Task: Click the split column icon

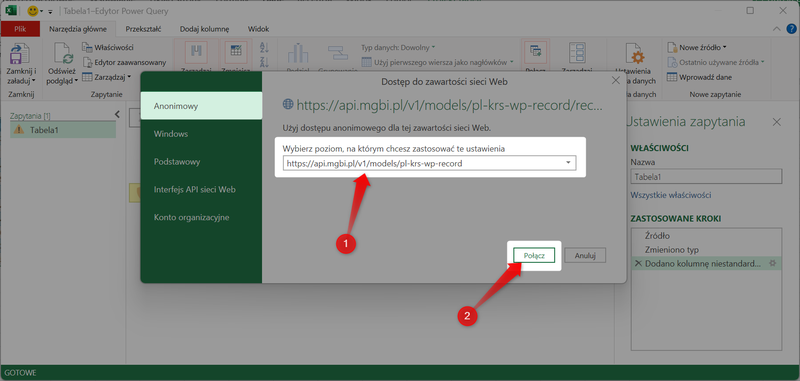Action: coord(297,53)
